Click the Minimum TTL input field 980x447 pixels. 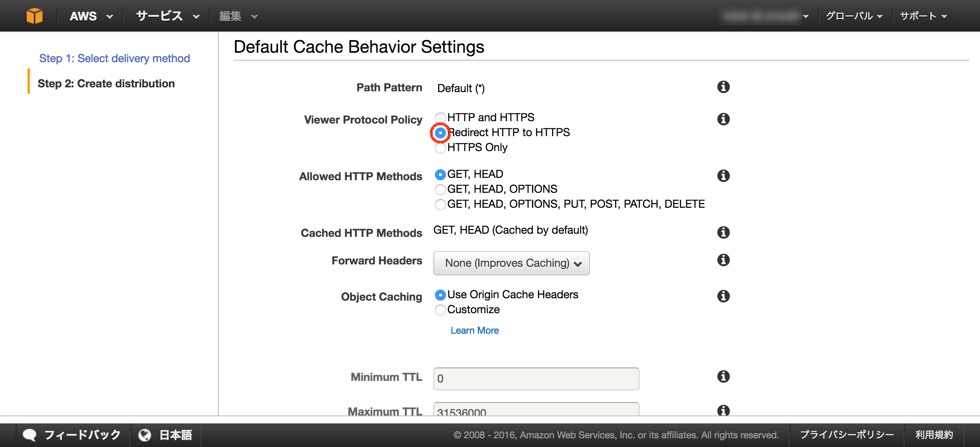tap(536, 379)
